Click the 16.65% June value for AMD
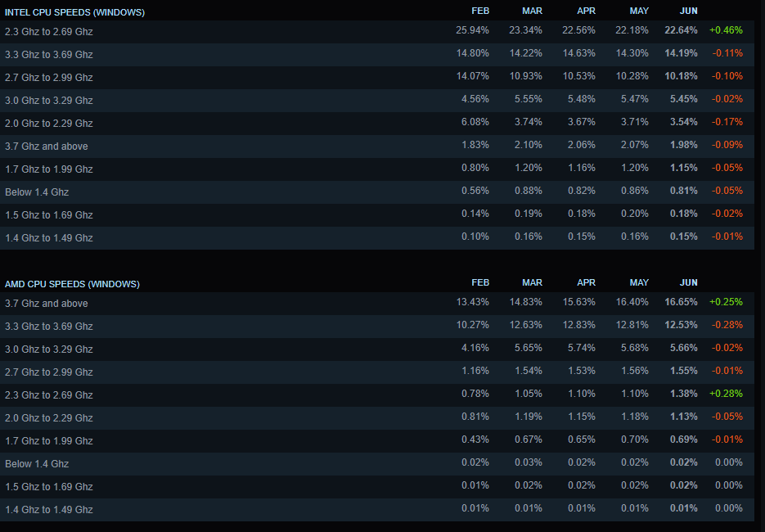Image resolution: width=765 pixels, height=532 pixels. pyautogui.click(x=681, y=302)
